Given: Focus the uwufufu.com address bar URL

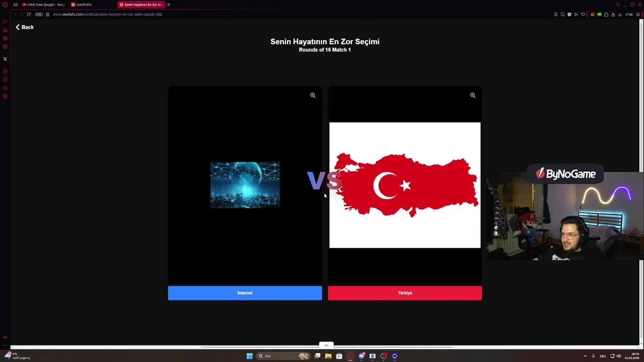Looking at the screenshot, I should [108, 14].
